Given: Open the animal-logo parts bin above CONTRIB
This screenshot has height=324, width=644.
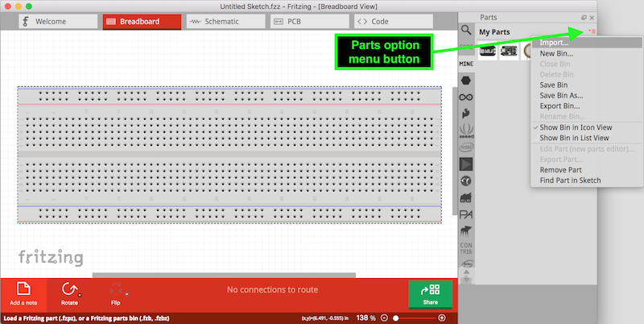Looking at the screenshot, I should point(466,231).
